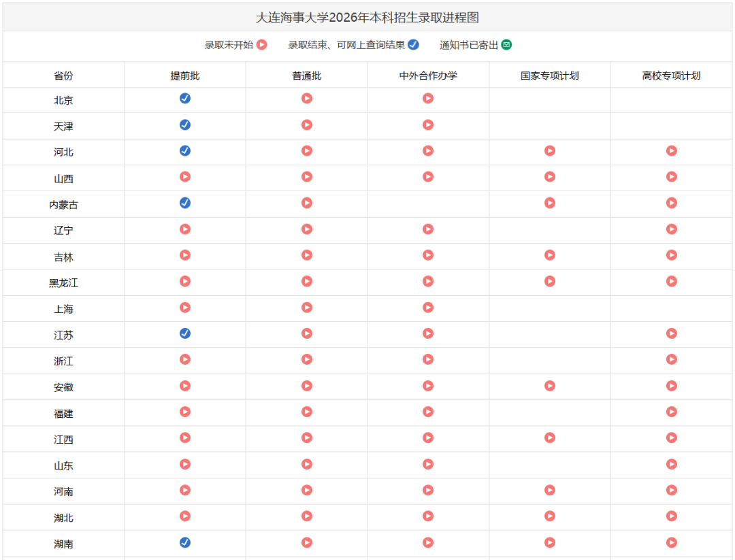Click the 内蒙古 province cell
Screen dimensions: 735x560
point(63,205)
